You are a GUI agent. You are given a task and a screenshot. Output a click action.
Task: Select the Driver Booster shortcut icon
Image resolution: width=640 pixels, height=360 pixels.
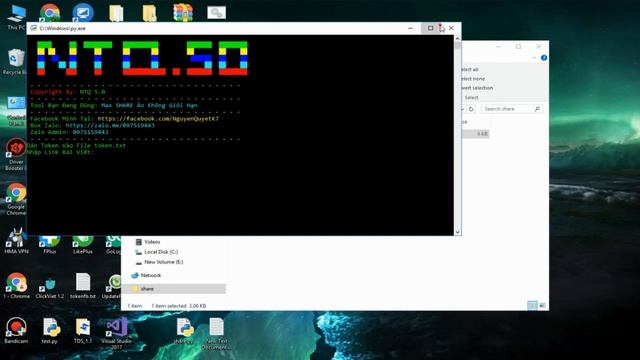[x=16, y=153]
